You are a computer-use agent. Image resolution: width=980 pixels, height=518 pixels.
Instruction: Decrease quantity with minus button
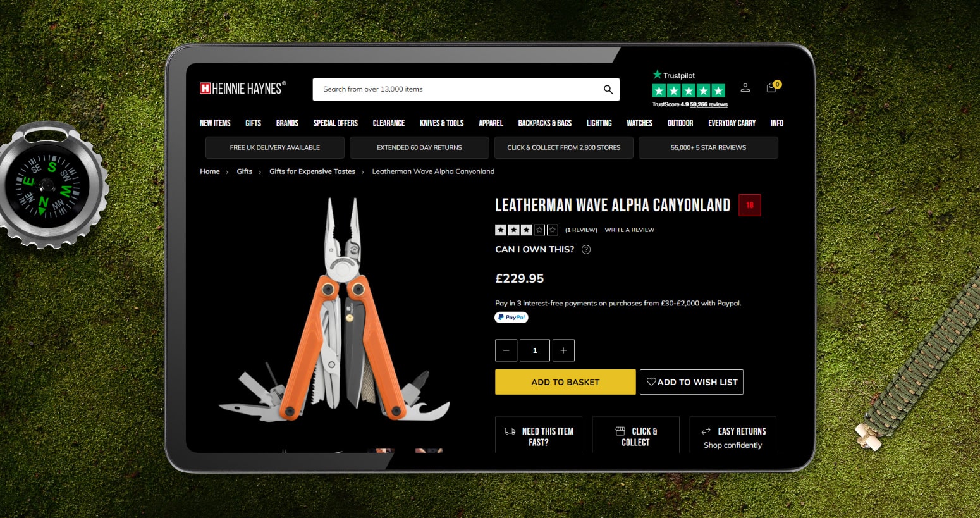click(x=506, y=350)
